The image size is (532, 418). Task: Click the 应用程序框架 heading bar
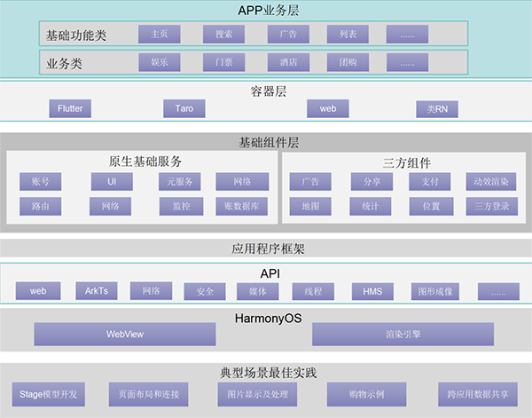266,248
